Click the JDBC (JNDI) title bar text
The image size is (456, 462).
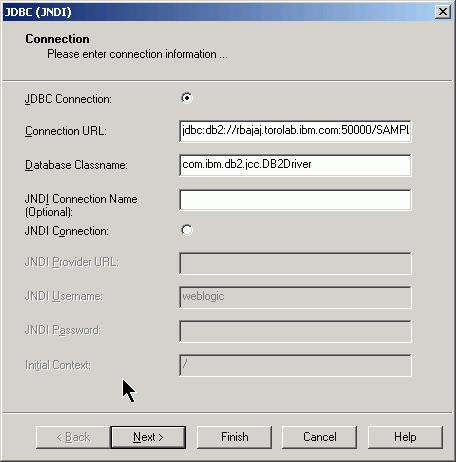[x=38, y=12]
